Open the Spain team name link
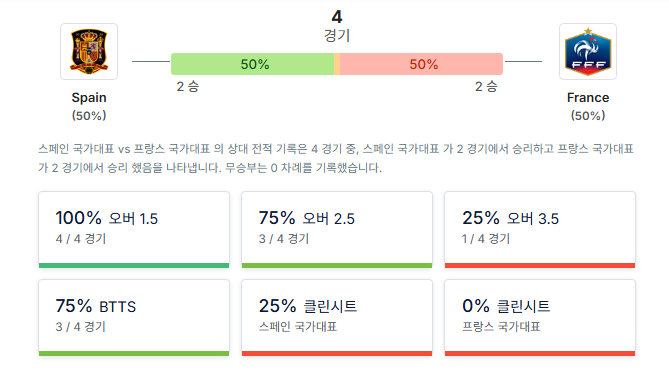The height and width of the screenshot is (370, 669). (x=89, y=97)
